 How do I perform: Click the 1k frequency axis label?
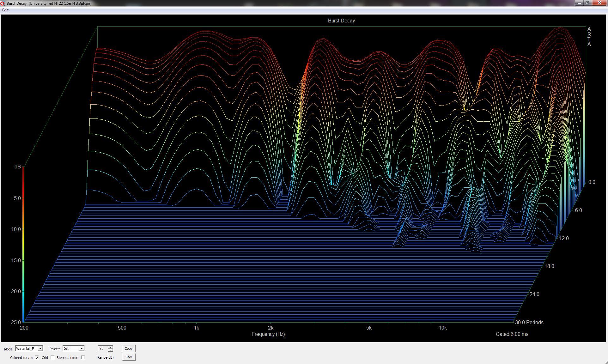point(196,328)
